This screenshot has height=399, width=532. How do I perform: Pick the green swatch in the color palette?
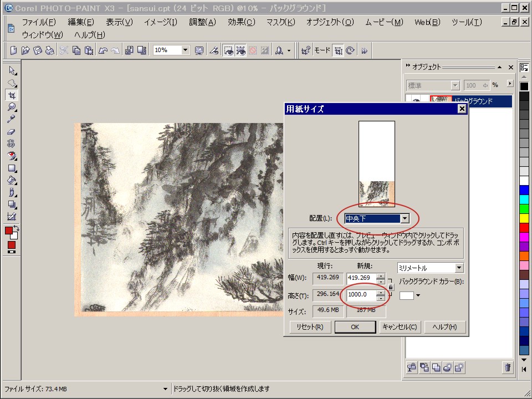point(524,209)
